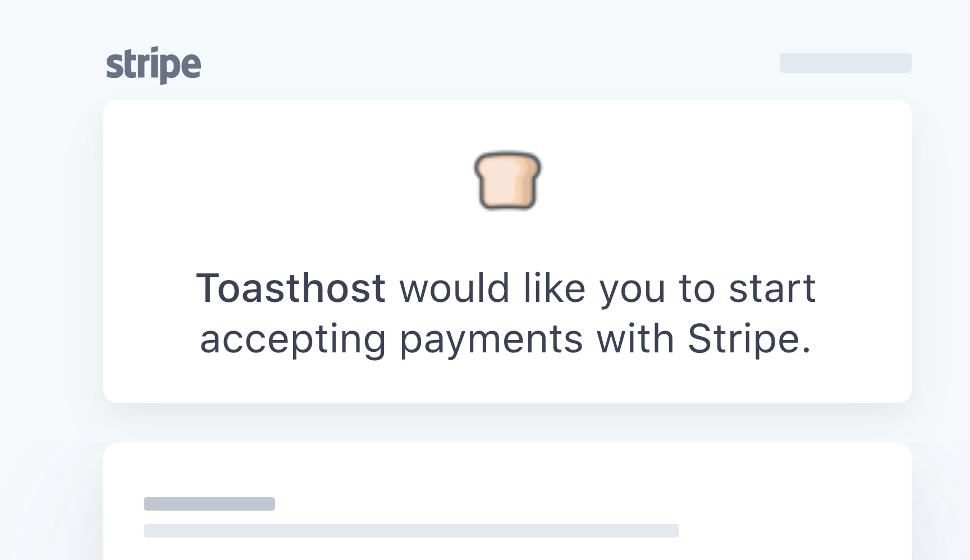Screen dimensions: 970x560
Task: Click the short dark placeholder title bar
Action: [x=209, y=504]
